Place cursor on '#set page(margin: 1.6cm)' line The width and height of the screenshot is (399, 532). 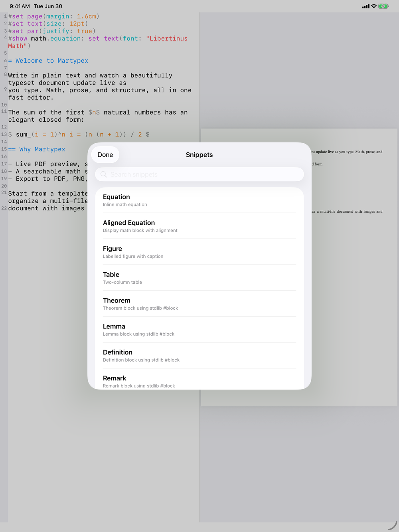[x=53, y=16]
